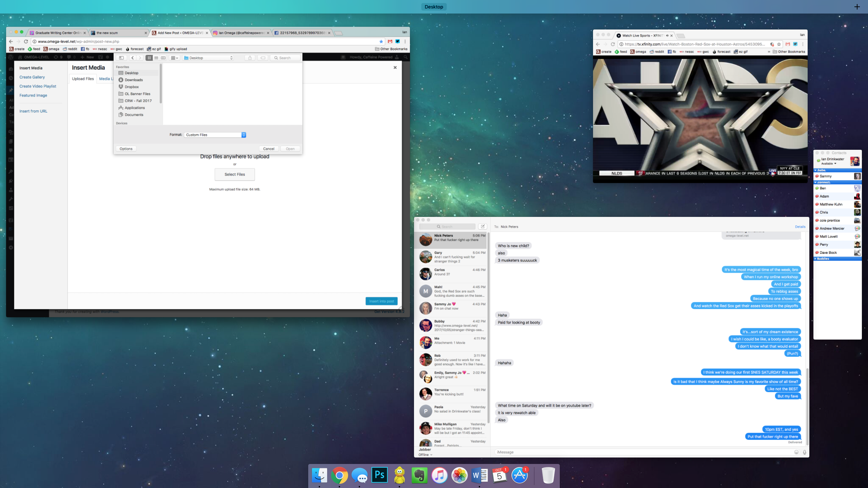
Task: Click Cancel in the file dialog
Action: [269, 149]
